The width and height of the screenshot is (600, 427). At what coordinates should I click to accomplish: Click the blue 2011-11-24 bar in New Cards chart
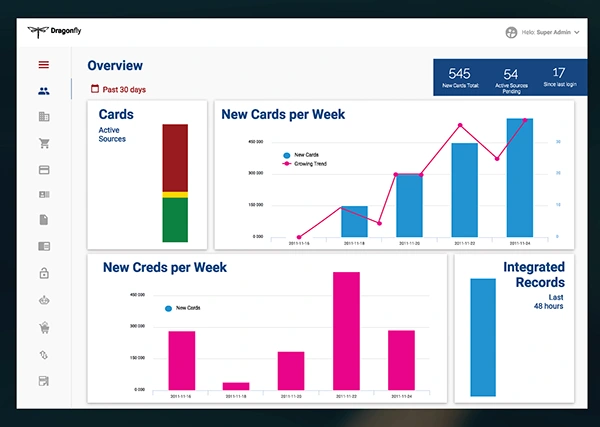pos(520,178)
